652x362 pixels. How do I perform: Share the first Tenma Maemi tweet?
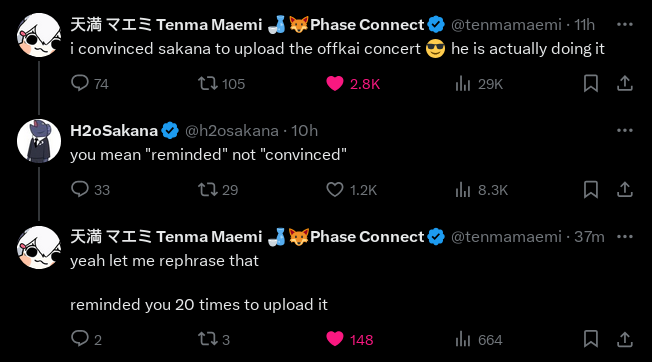625,84
